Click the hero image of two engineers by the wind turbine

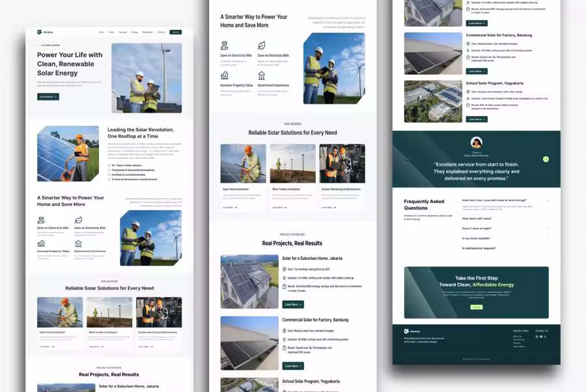146,77
